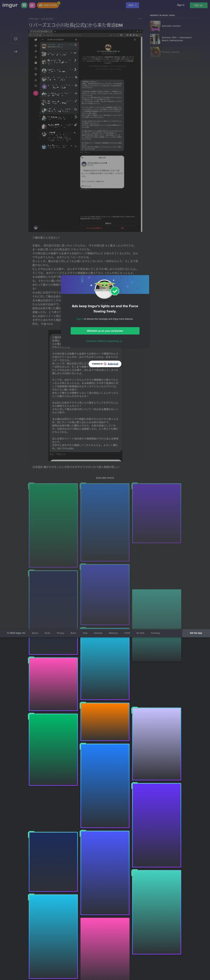Open CCPA in the footer
Viewport: 210px width, 980px height.
click(127, 633)
